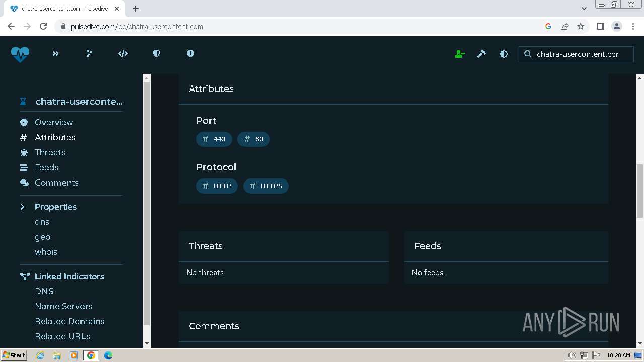This screenshot has height=362, width=644.
Task: Click the share page icon
Action: pos(565,26)
